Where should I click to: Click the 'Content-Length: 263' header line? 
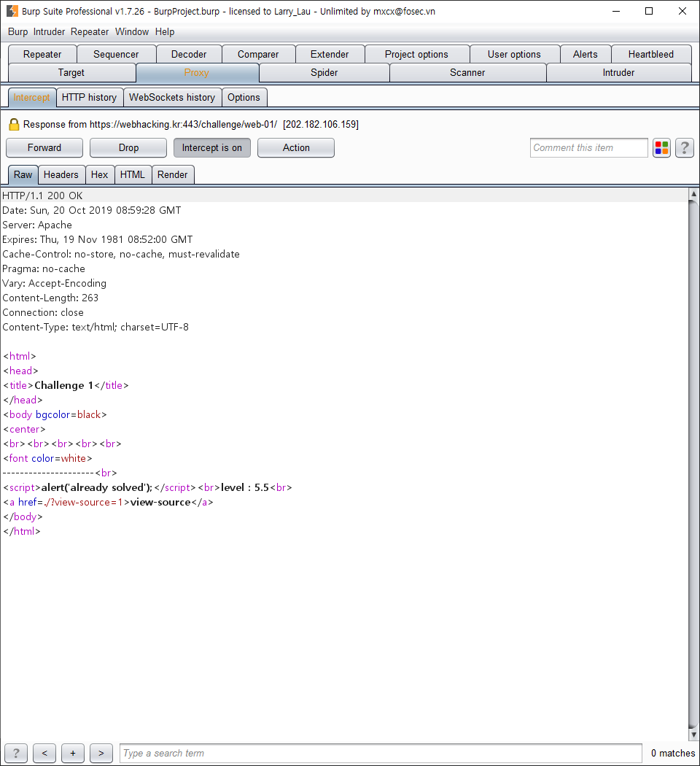[50, 298]
